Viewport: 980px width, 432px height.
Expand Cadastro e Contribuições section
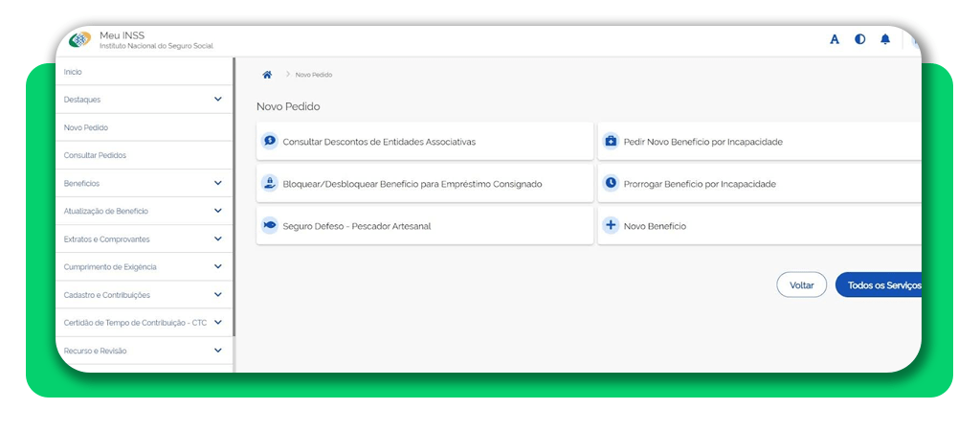tap(218, 295)
